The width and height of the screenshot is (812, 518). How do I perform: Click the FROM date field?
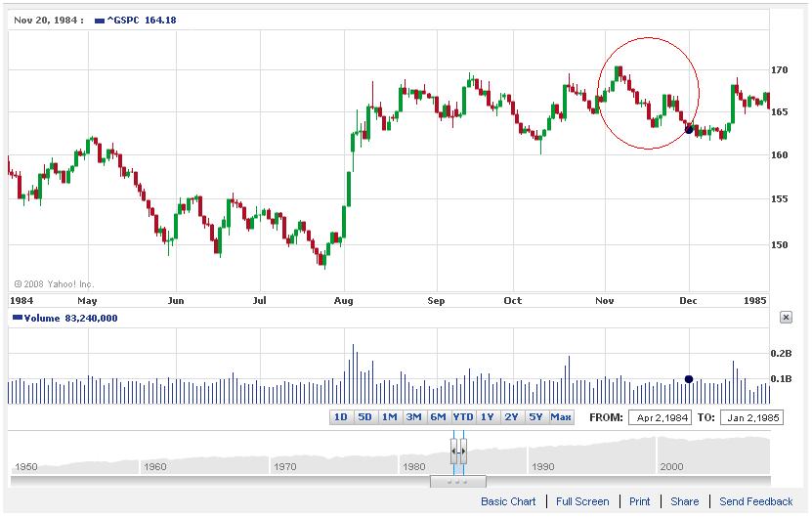pos(660,417)
